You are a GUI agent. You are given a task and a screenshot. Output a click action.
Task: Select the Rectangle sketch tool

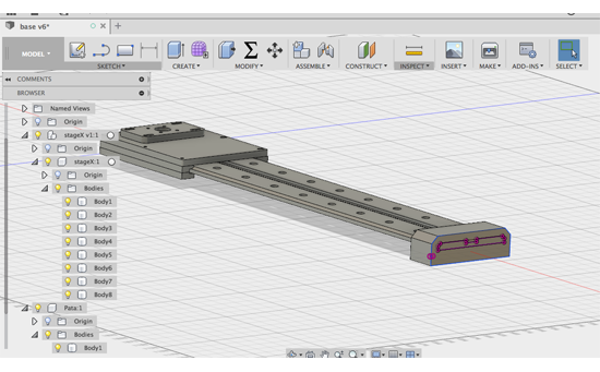click(125, 51)
